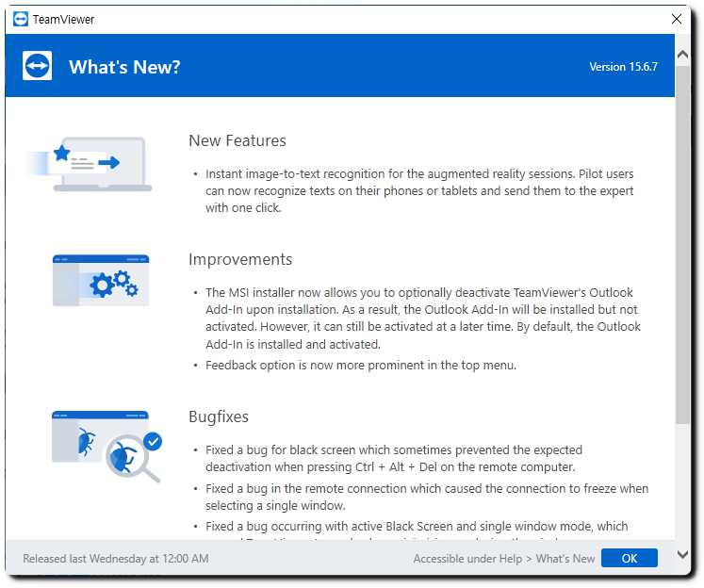704x588 pixels.
Task: Close the TeamViewer What's New window
Action: [x=676, y=19]
